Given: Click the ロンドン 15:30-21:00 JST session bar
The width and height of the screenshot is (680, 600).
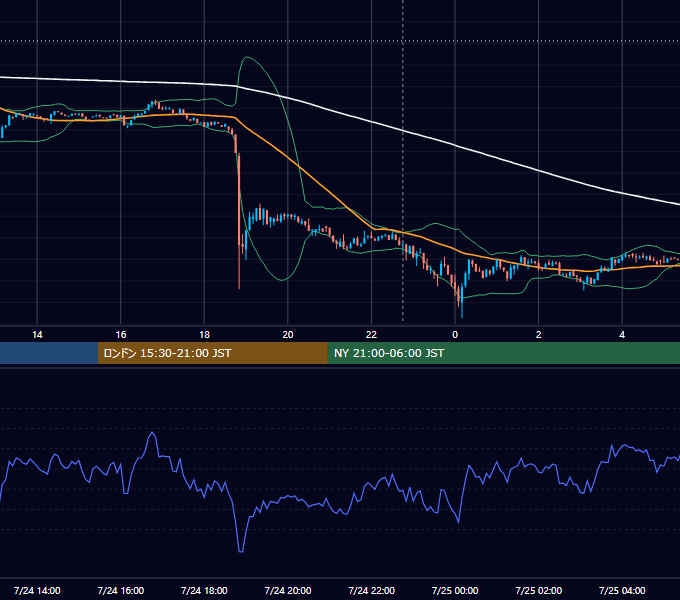Looking at the screenshot, I should [x=212, y=353].
